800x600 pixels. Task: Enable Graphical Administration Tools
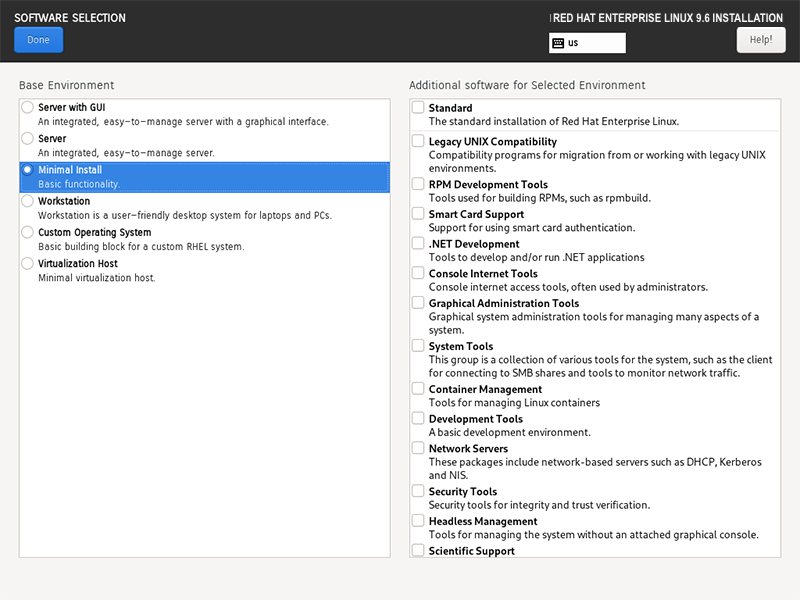418,303
